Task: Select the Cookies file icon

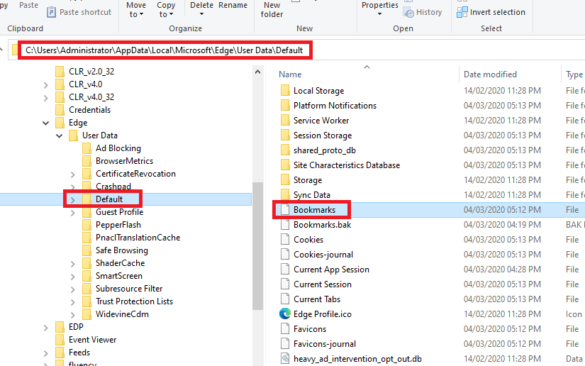Action: coord(285,240)
